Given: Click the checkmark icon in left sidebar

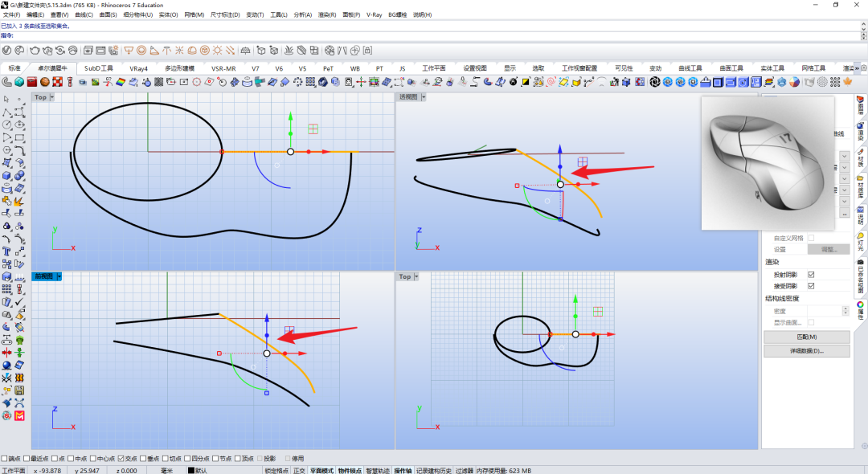Looking at the screenshot, I should pos(19,301).
